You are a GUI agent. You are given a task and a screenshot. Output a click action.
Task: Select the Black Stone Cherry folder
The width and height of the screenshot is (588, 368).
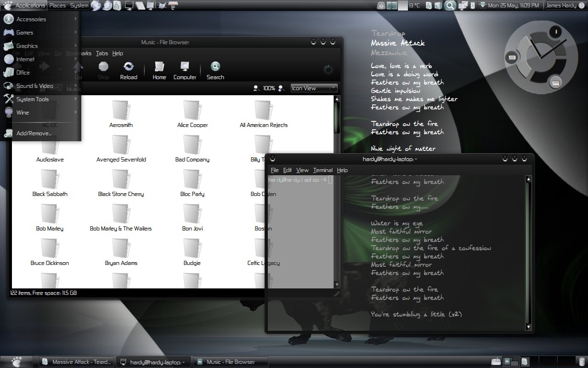tap(121, 184)
